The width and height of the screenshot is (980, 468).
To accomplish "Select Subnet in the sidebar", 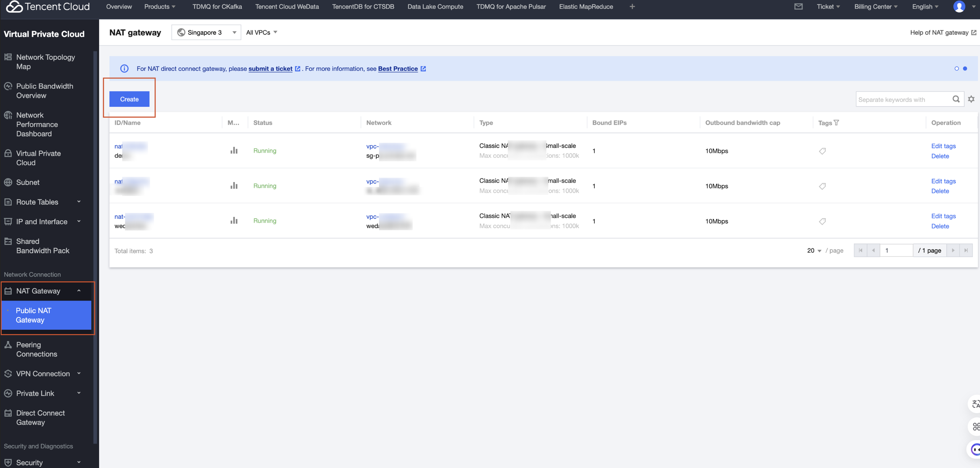I will tap(28, 182).
